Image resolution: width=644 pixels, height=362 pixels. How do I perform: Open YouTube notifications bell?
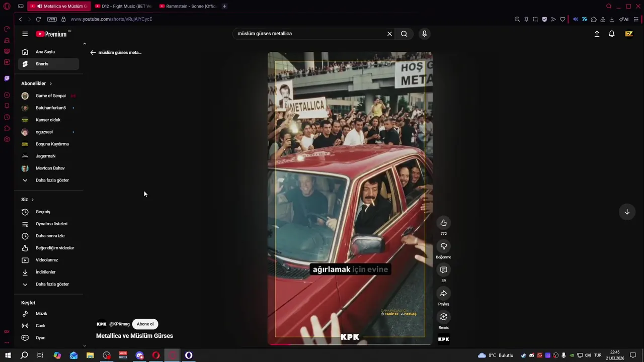tap(612, 34)
